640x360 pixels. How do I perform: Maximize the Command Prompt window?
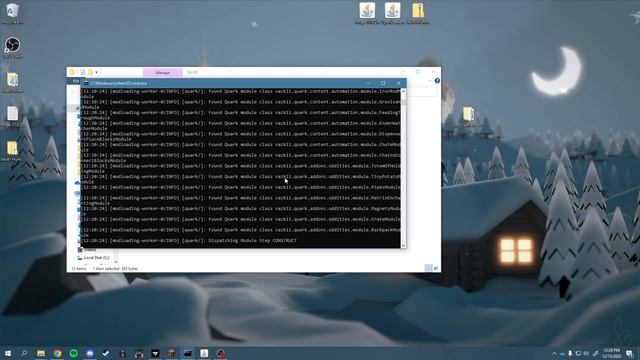383,83
